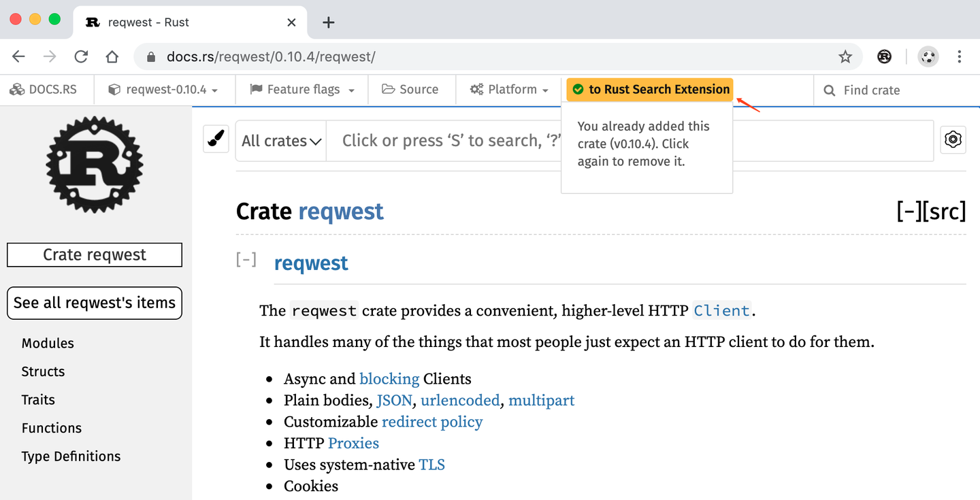Click the browser forward arrow
The image size is (980, 500).
click(x=50, y=56)
